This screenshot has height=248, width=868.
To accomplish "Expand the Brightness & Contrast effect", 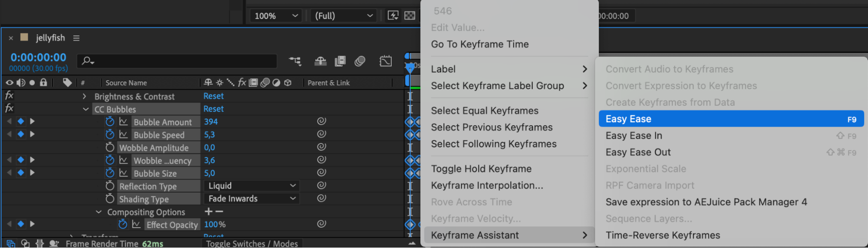I will tap(85, 96).
